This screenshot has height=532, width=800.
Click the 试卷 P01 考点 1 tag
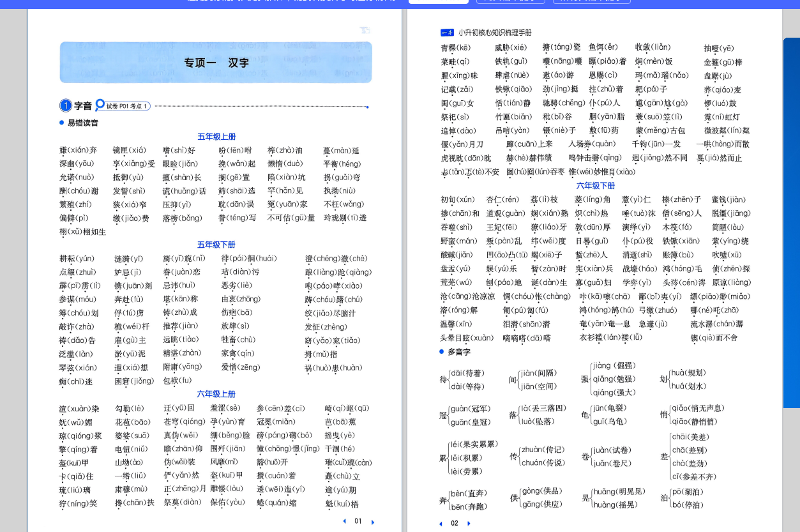click(x=127, y=106)
